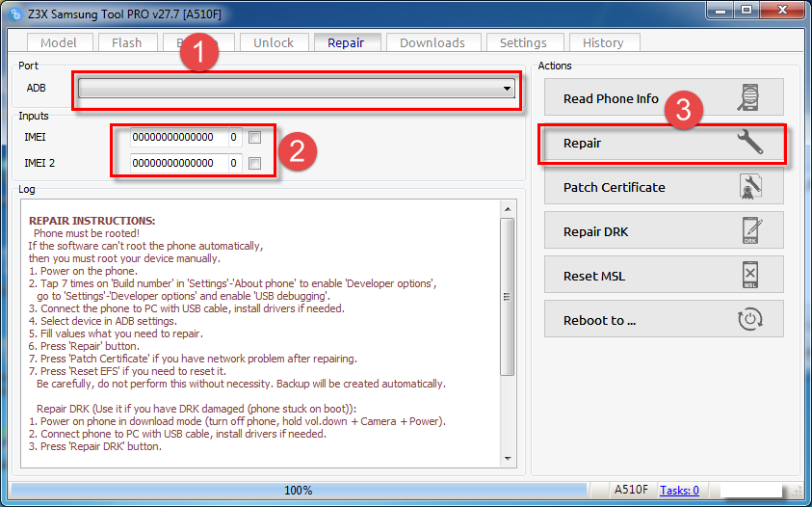Click '5. Fill values what you need to repair.' line
Viewport: 812px width, 507px height.
point(116,334)
